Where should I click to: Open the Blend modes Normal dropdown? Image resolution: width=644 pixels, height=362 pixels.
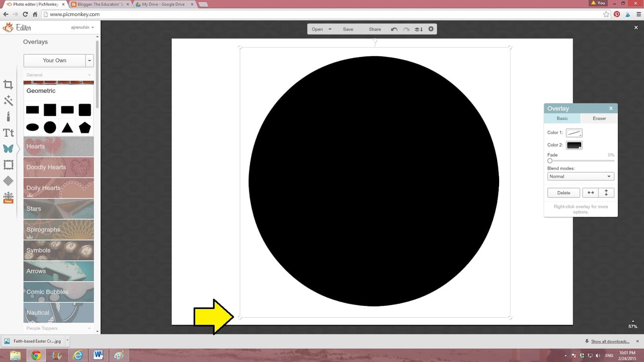[580, 177]
